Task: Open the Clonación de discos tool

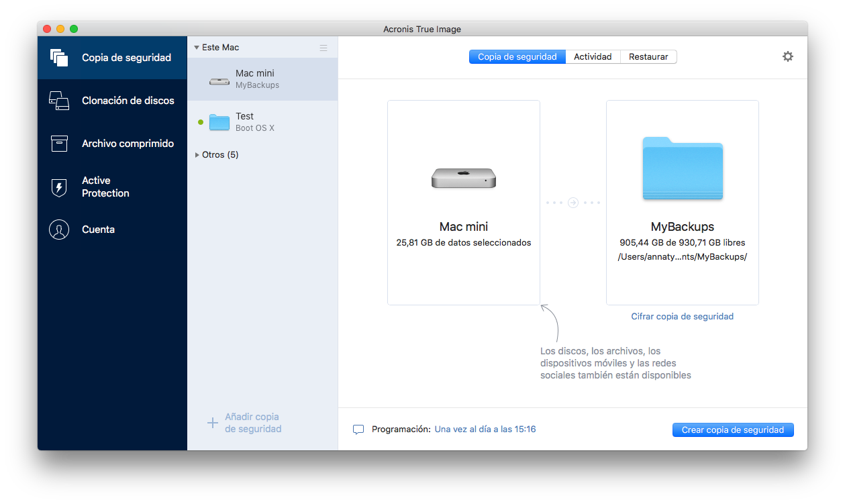Action: click(112, 100)
